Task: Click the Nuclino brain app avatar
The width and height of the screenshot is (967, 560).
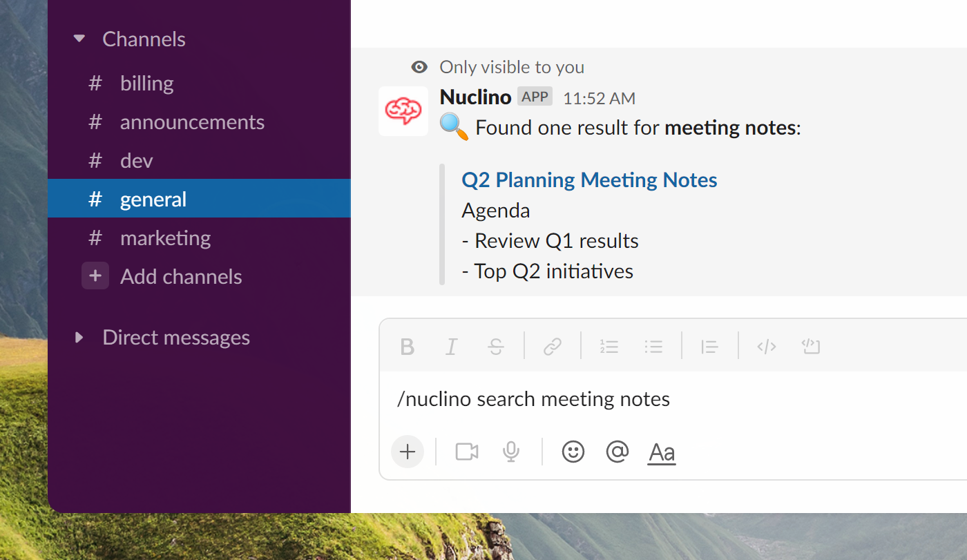Action: [403, 111]
